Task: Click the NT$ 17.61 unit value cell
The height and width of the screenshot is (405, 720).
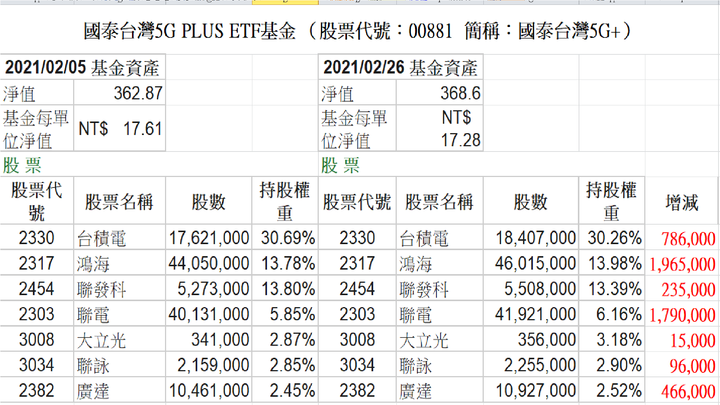Action: [x=119, y=129]
